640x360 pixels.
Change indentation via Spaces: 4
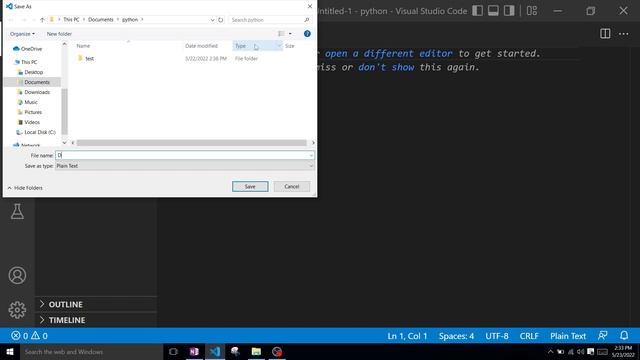pos(456,336)
